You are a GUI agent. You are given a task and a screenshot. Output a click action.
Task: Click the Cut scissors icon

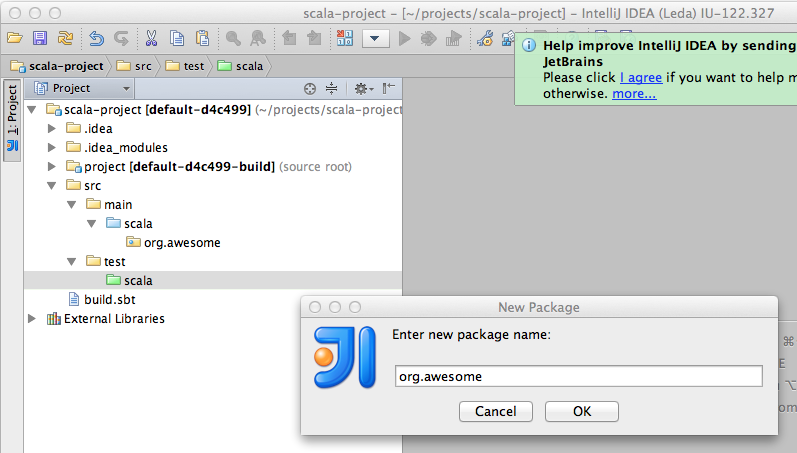pyautogui.click(x=151, y=39)
